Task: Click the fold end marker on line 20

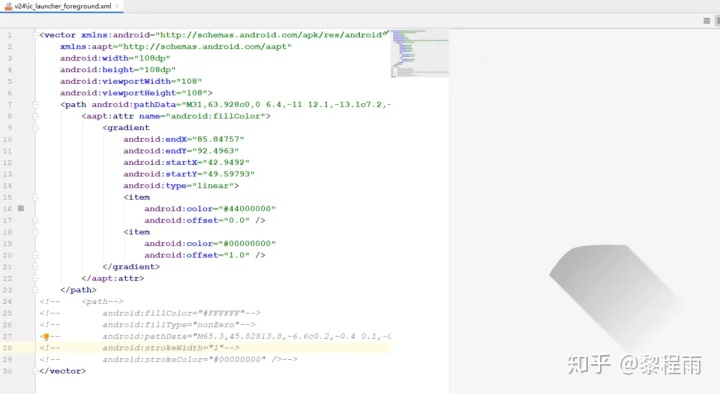Action: tap(35, 255)
